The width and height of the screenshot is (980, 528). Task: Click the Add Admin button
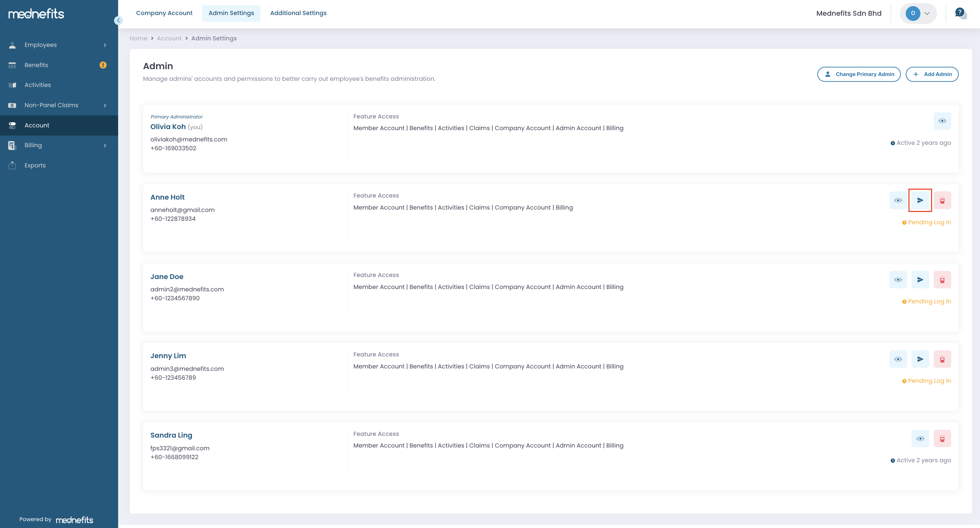932,74
